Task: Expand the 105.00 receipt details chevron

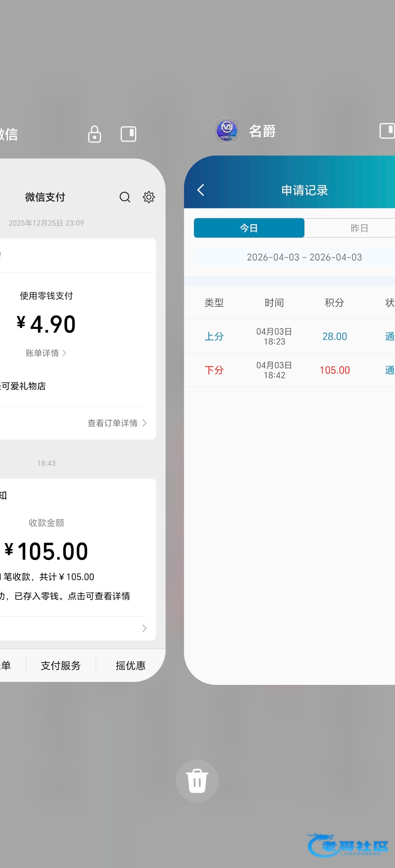Action: point(144,628)
